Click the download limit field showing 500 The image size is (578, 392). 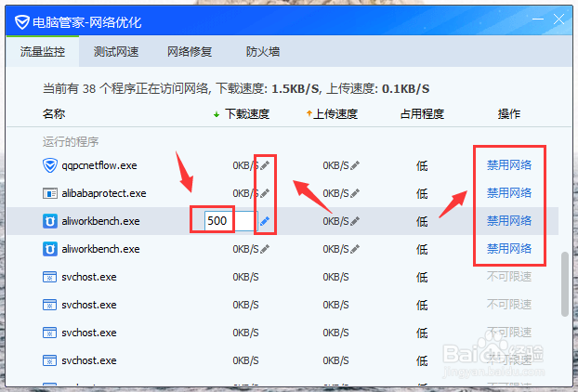230,221
